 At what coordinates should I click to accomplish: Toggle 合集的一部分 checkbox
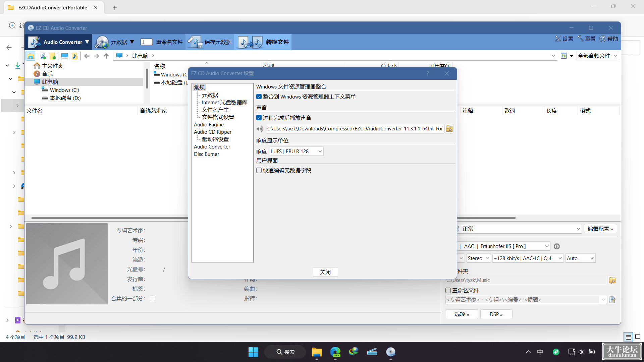click(153, 298)
